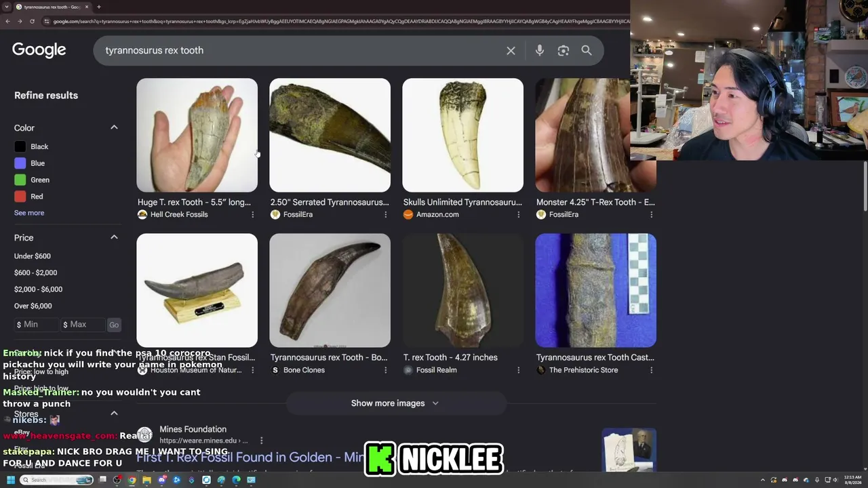Open Huge T. rex Tooth 5.5" image
The height and width of the screenshot is (488, 868).
tap(197, 135)
